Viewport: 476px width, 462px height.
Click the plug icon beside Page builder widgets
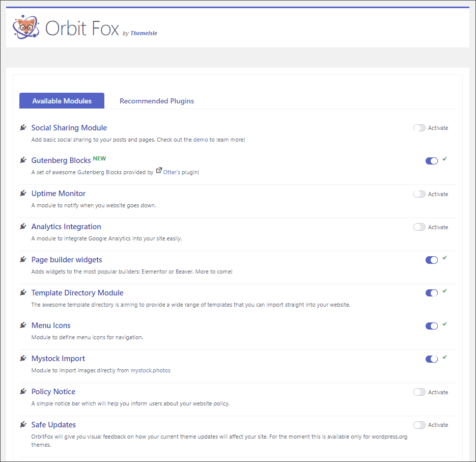[23, 259]
